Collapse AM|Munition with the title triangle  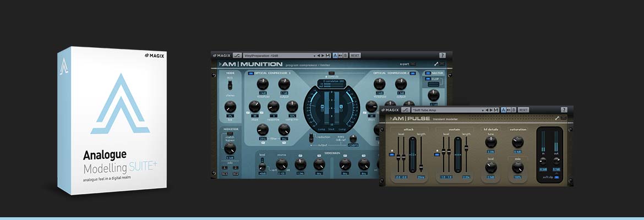pyautogui.click(x=220, y=64)
